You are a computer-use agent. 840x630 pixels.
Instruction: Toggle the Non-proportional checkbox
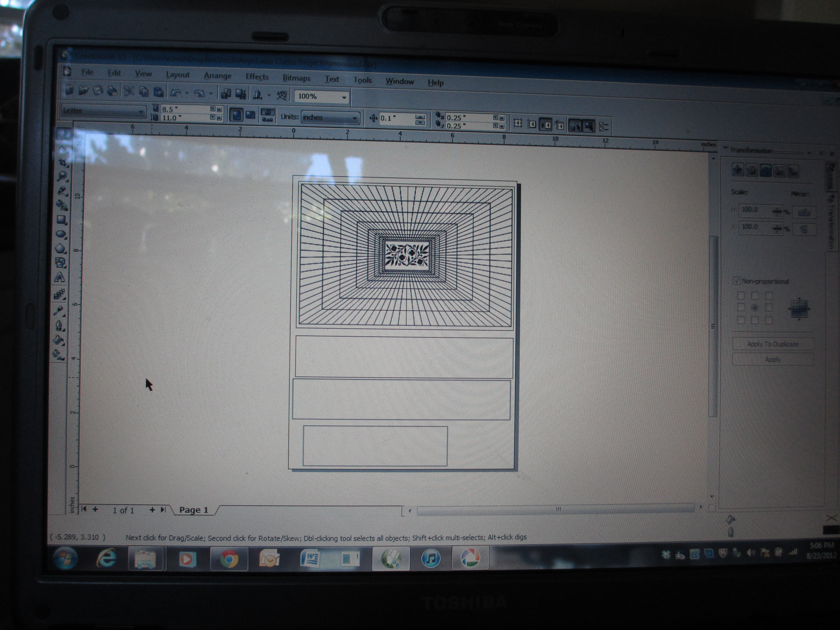[x=737, y=281]
